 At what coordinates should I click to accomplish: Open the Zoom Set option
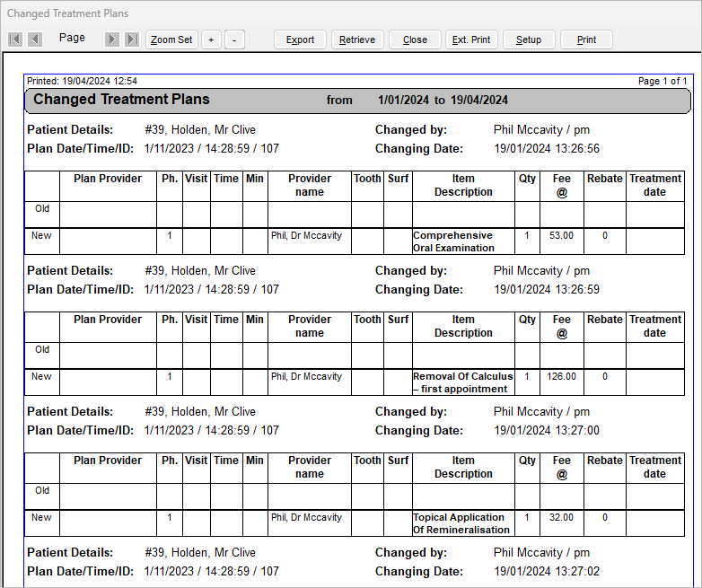pyautogui.click(x=171, y=39)
